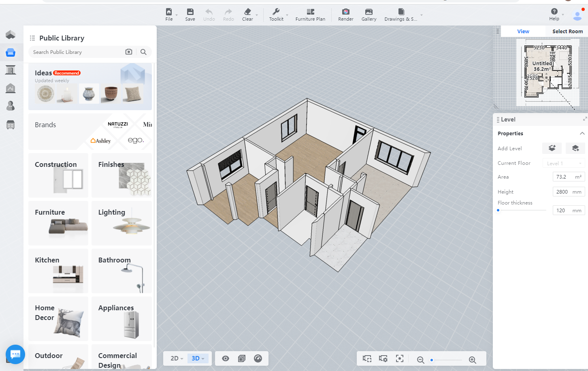Open the Furniture category
This screenshot has width=588, height=371.
coord(58,223)
